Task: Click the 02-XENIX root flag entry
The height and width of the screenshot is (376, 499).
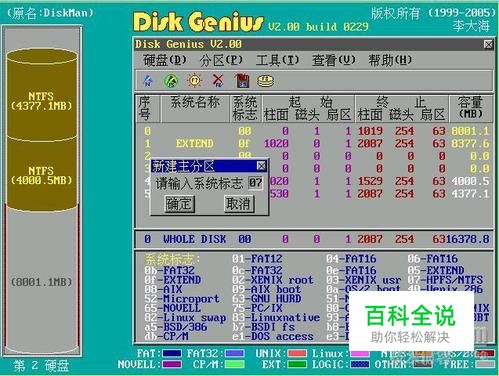Action: [x=273, y=280]
